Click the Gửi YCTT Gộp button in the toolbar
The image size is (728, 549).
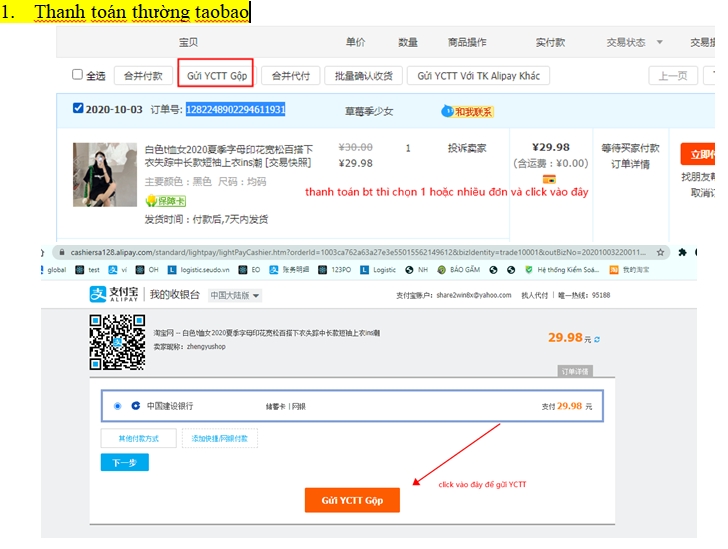tap(216, 75)
